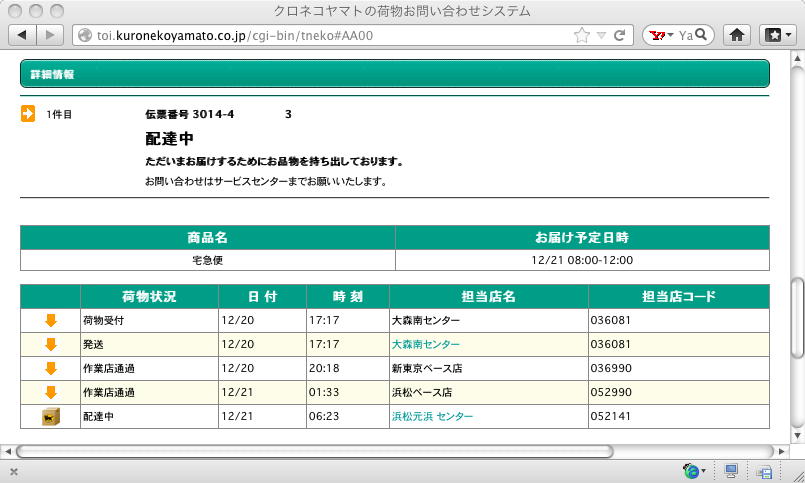Click the vertical scrollbar thumb
Image resolution: width=805 pixels, height=483 pixels.
click(x=797, y=317)
